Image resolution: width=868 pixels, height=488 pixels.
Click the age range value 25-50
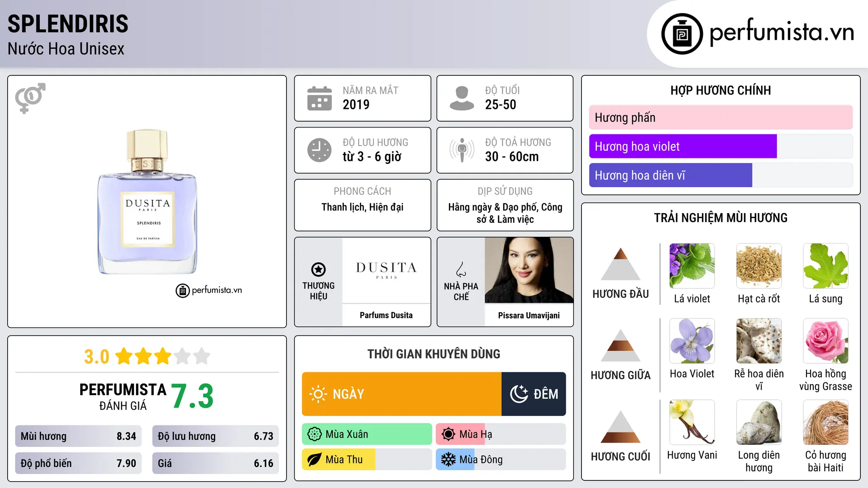tap(501, 105)
